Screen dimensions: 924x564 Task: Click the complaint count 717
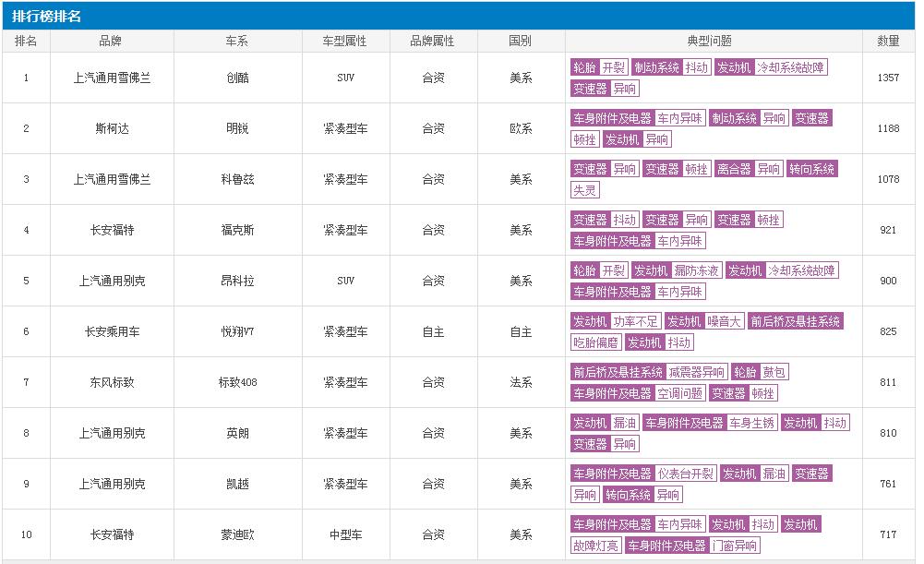[x=888, y=534]
